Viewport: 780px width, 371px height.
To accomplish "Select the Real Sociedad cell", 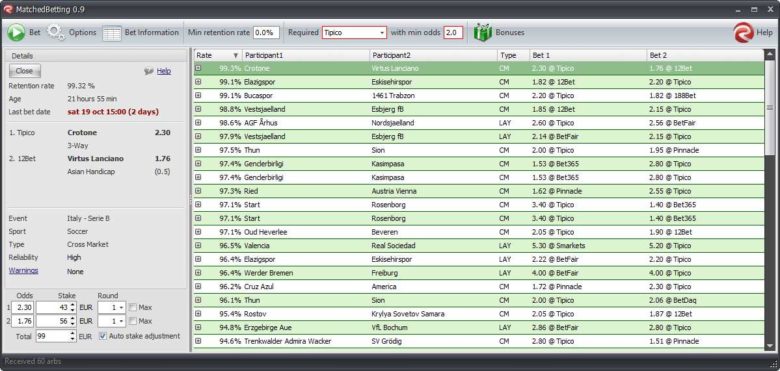I will pos(433,245).
